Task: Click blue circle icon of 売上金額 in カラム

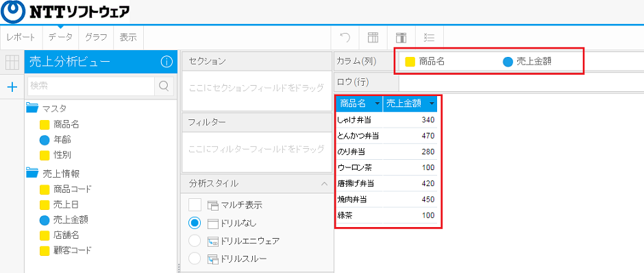Action: coord(508,62)
